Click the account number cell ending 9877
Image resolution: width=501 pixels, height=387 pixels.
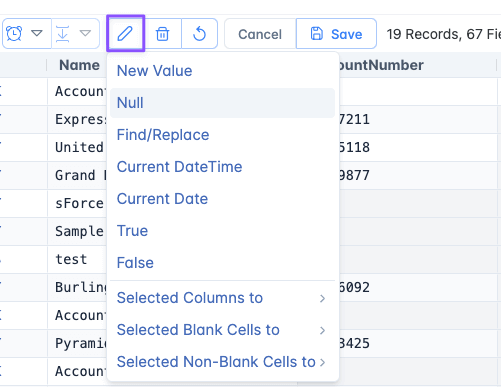[418, 175]
